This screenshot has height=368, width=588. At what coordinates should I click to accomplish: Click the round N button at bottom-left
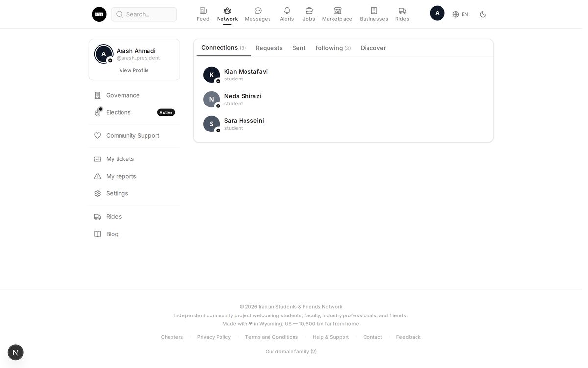coord(15,352)
